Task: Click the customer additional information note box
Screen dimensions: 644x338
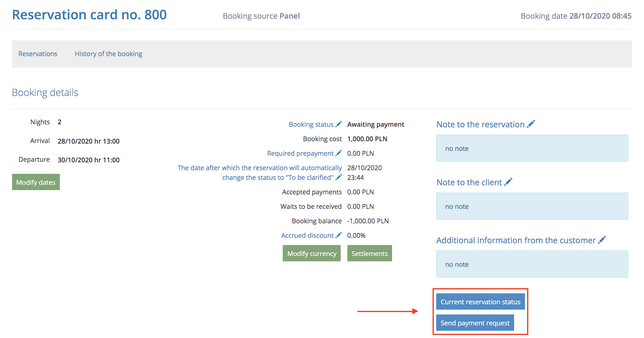Action: [x=532, y=264]
